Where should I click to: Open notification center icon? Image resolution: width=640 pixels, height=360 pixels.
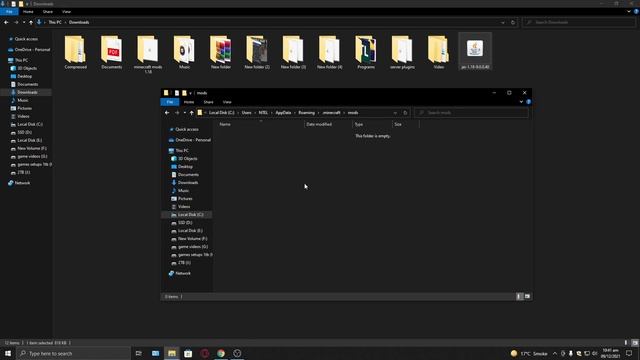pos(629,353)
